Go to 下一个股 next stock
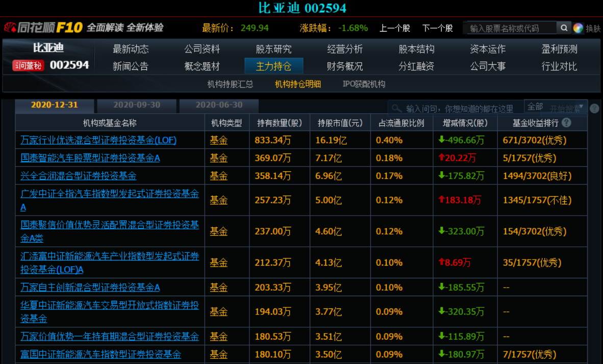 437,28
